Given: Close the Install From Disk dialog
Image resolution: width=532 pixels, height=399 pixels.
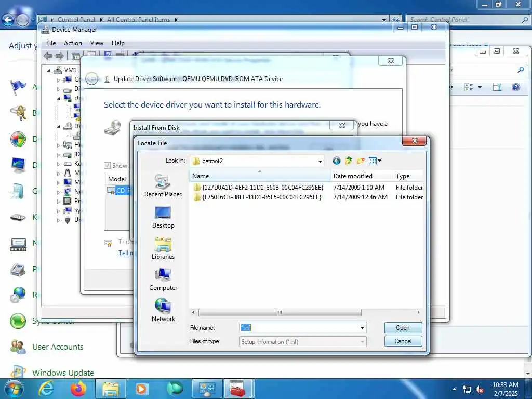Looking at the screenshot, I should pos(342,126).
